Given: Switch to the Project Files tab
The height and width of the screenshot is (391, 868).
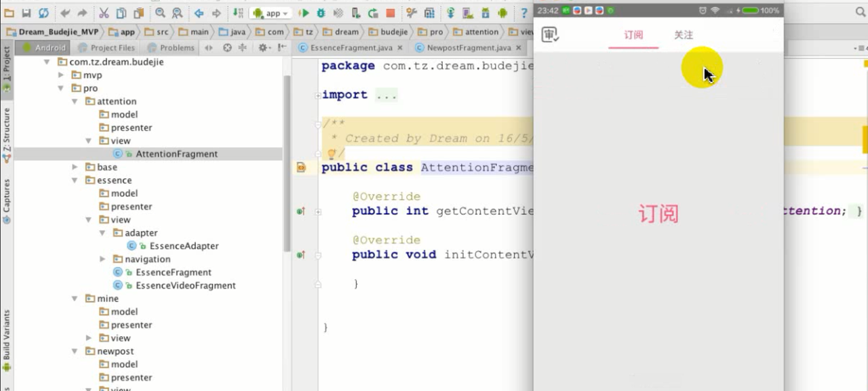Looking at the screenshot, I should [106, 47].
